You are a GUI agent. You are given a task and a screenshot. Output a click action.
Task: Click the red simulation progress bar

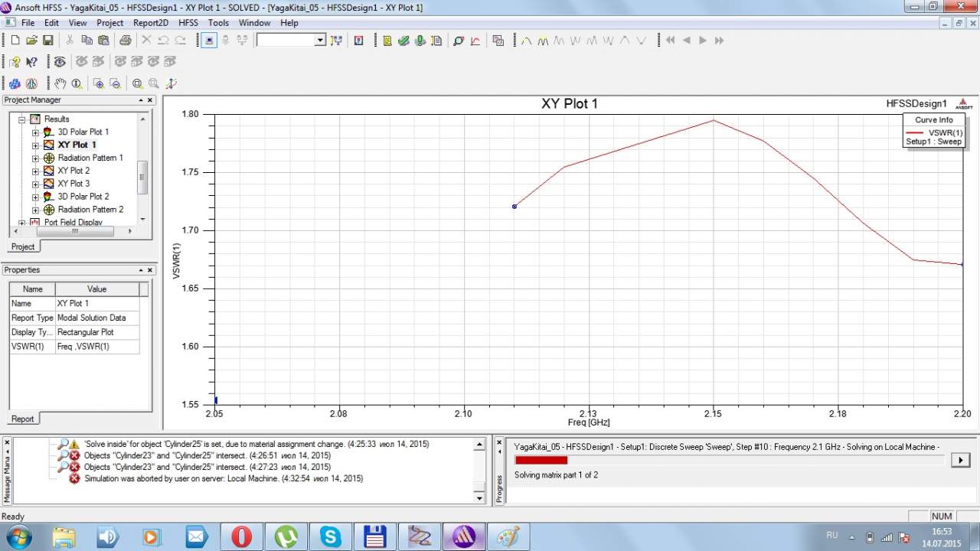point(541,460)
